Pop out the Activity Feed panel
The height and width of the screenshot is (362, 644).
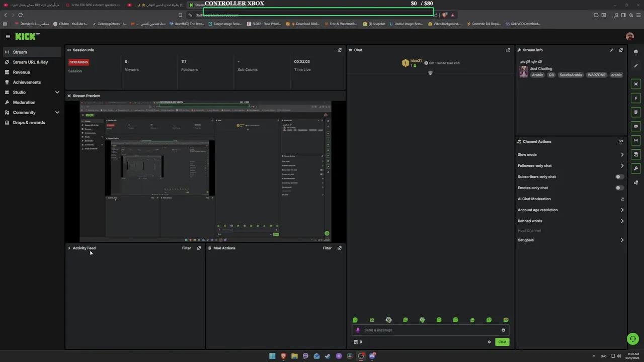199,248
